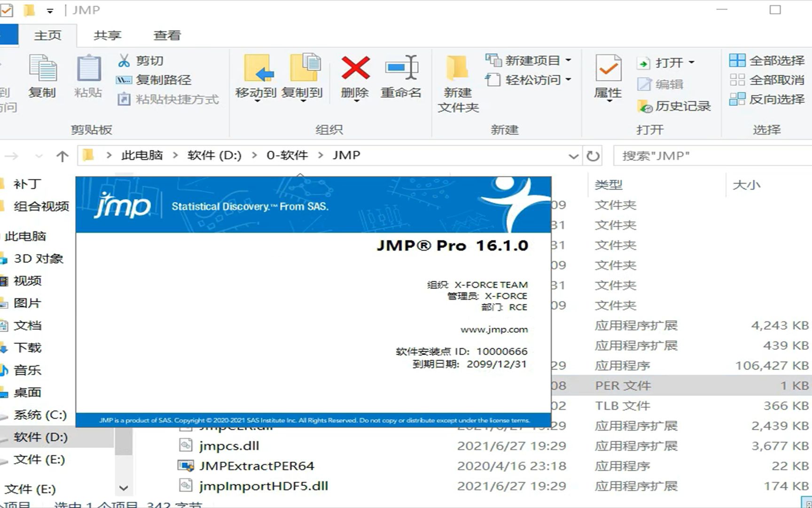The width and height of the screenshot is (812, 508).
Task: Click the Copy (复制) ribbon icon
Action: click(42, 76)
